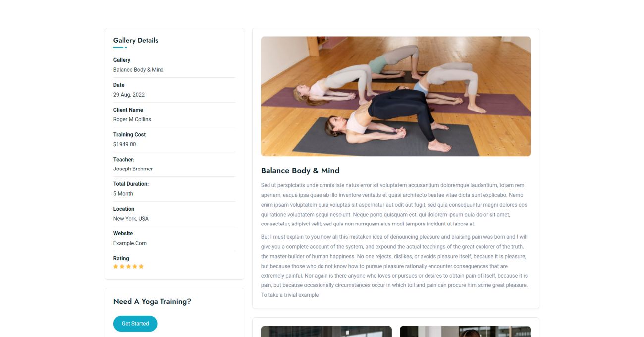The width and height of the screenshot is (644, 337).
Task: Open the left lower gallery thumbnail
Action: pos(326,332)
